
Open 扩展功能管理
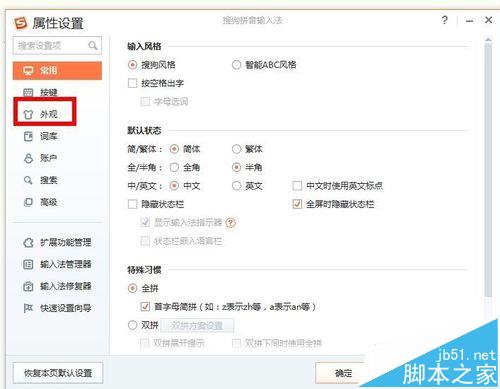(x=57, y=242)
